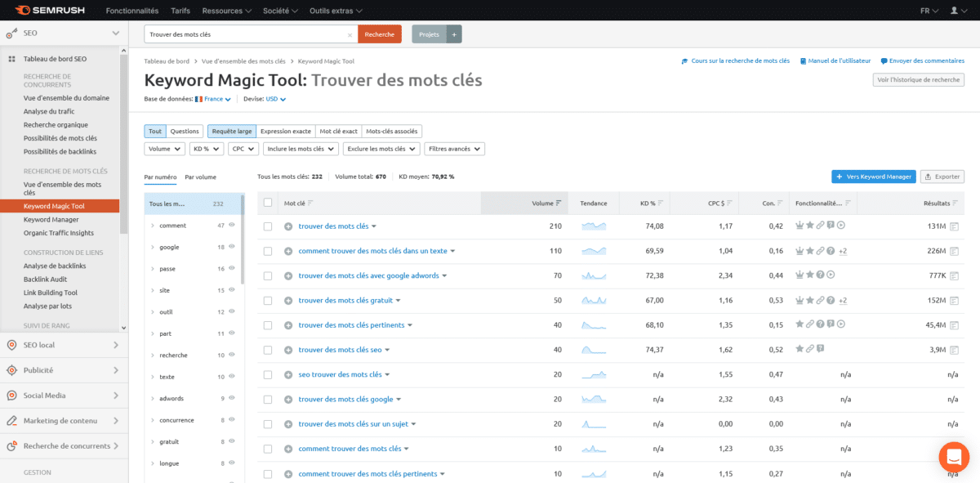Click 'Vers Keyword Manager' button
Screen dimensions: 980x483
coord(873,177)
